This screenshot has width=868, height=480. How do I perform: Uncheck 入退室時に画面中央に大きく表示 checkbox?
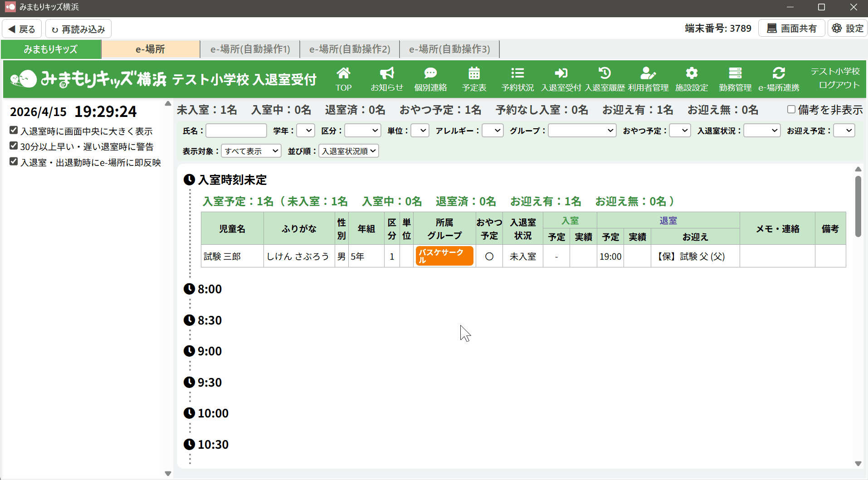(14, 131)
